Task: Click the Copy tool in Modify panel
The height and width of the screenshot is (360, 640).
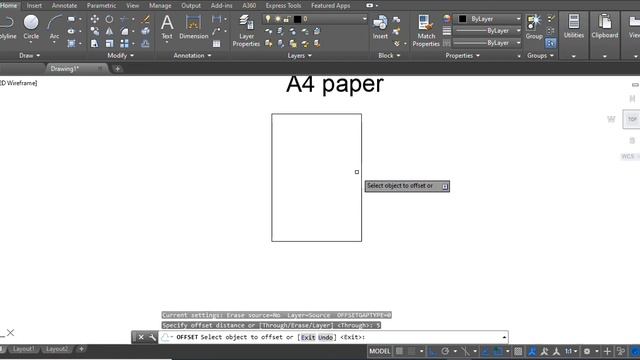Action: [94, 31]
